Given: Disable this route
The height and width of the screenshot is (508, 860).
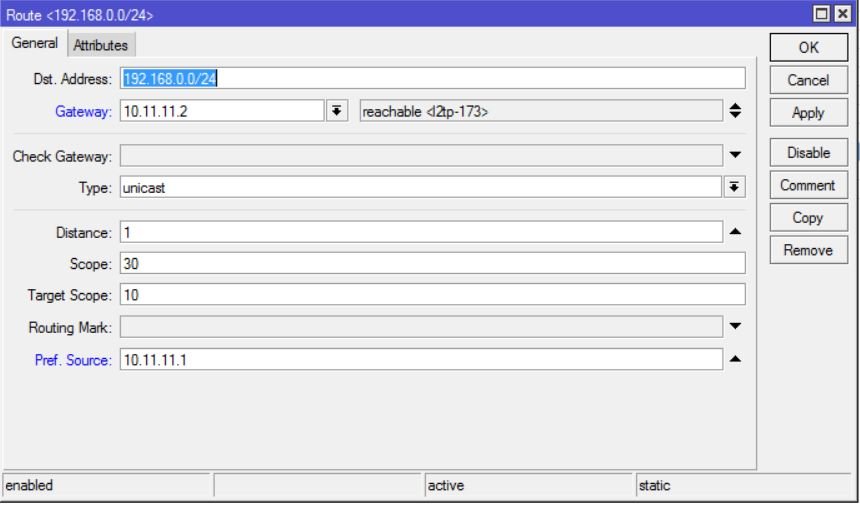Looking at the screenshot, I should pyautogui.click(x=808, y=153).
